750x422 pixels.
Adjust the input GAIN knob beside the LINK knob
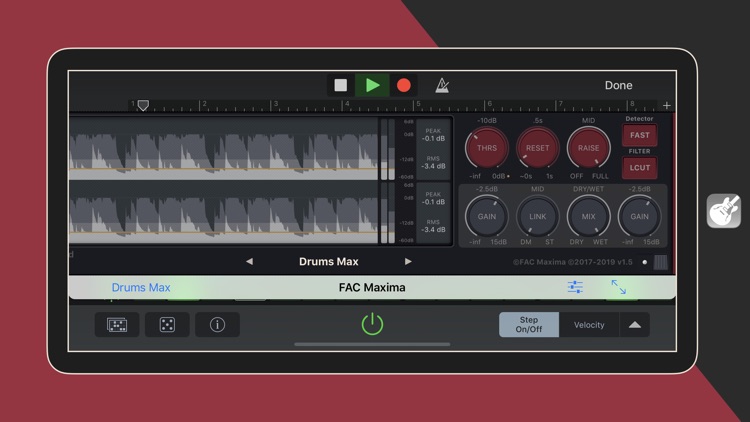(x=486, y=216)
